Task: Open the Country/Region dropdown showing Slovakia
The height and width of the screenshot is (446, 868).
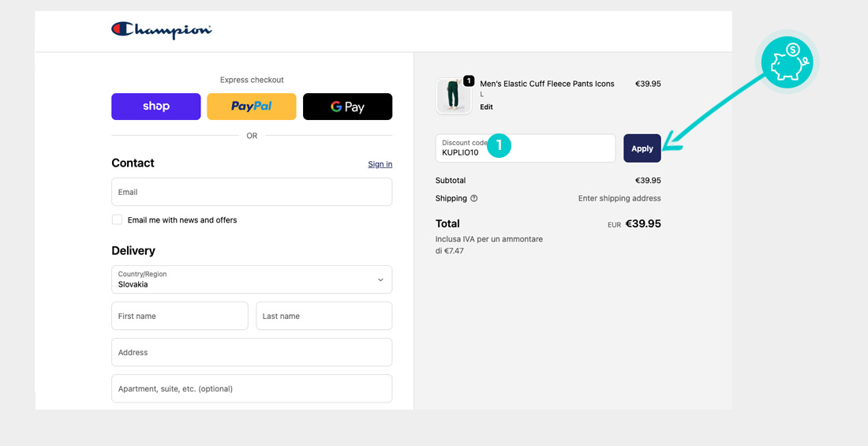Action: coord(252,279)
